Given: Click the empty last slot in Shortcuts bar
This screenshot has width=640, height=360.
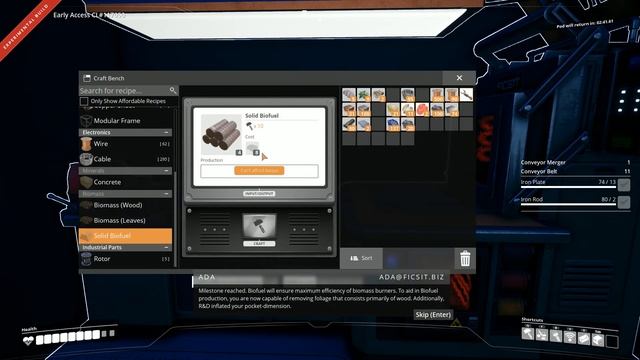Looking at the screenshot, I should coord(612,341).
